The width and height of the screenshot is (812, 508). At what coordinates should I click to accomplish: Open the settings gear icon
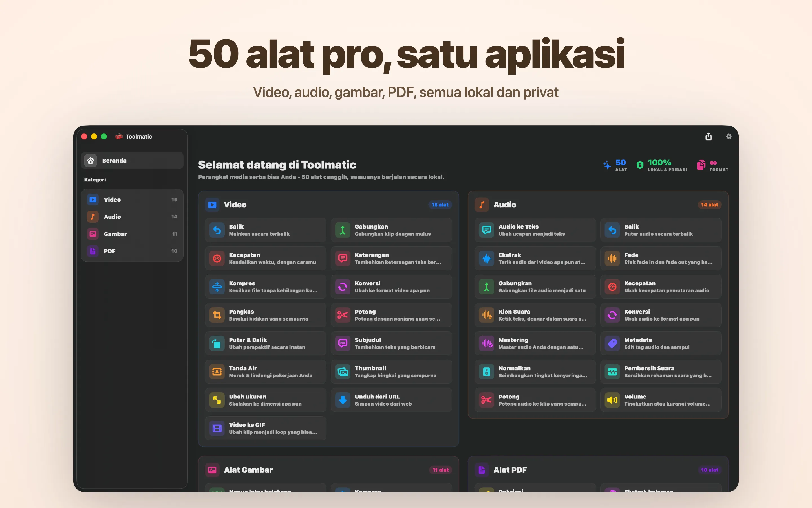click(x=729, y=136)
